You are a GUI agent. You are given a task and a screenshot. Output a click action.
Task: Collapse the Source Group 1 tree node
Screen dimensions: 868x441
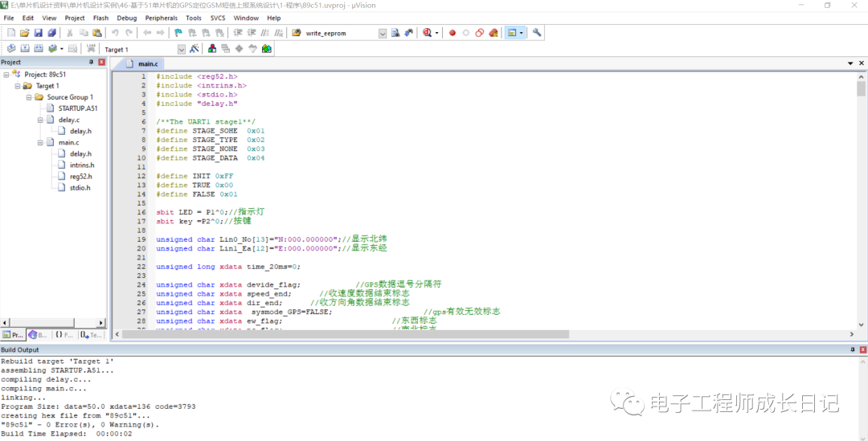pos(29,97)
